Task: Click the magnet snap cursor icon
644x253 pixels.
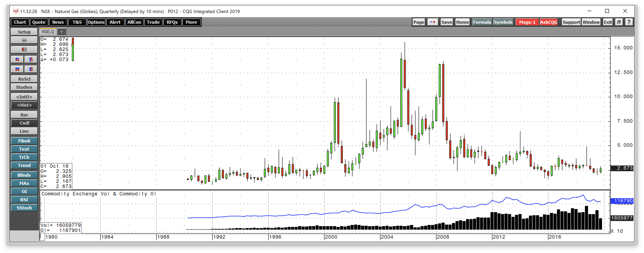Action: [x=24, y=50]
